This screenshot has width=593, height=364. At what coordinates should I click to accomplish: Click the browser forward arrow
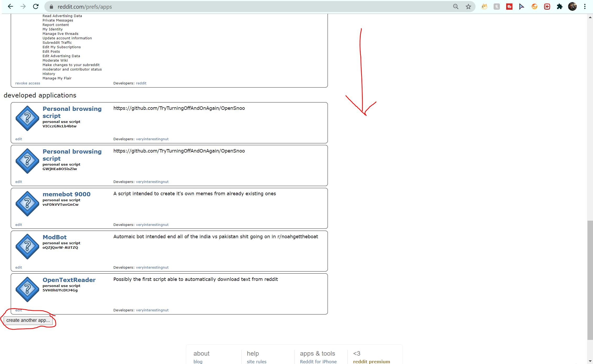pyautogui.click(x=23, y=7)
